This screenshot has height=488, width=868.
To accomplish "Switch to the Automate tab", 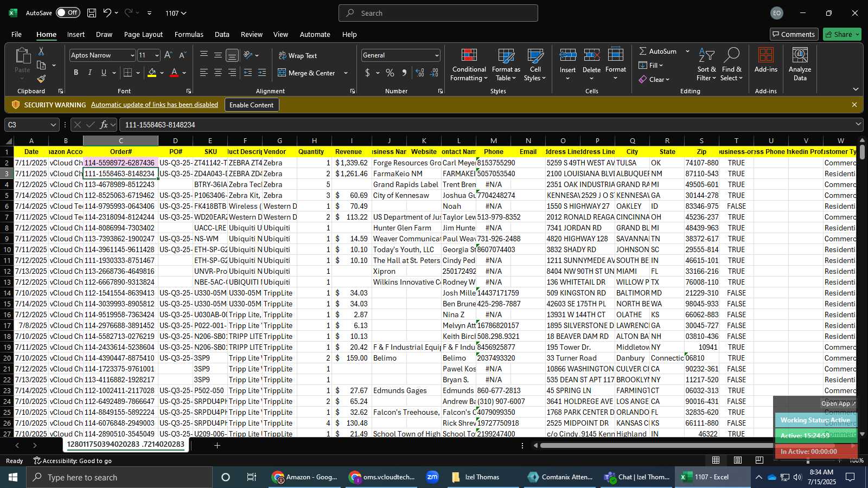I will (x=315, y=34).
